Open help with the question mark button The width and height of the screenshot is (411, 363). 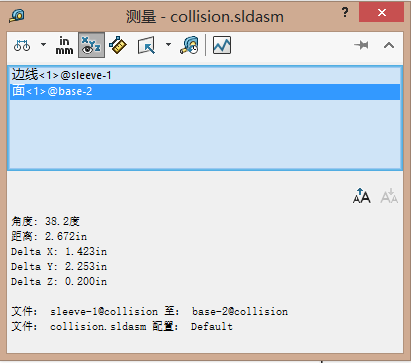pyautogui.click(x=345, y=13)
